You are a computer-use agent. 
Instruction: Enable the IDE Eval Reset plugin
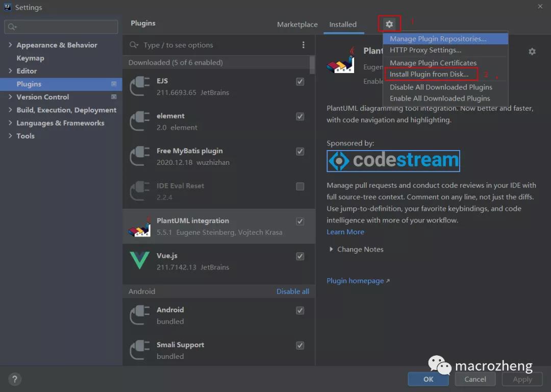pos(300,186)
